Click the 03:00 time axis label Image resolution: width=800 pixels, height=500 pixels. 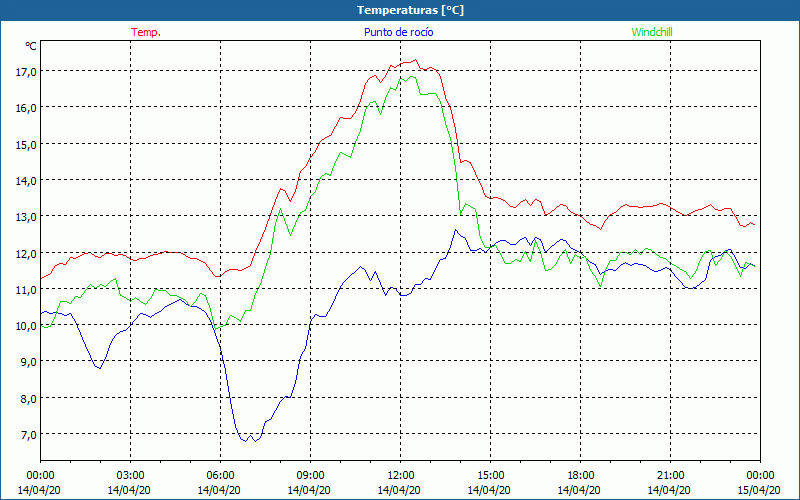click(131, 476)
